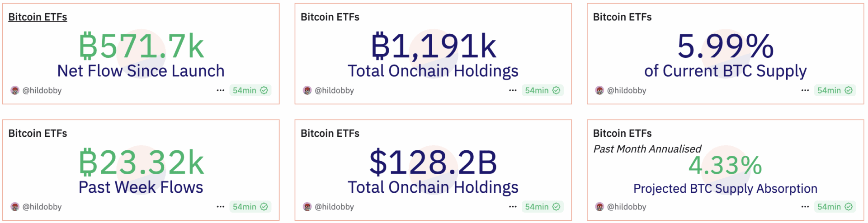Open three-dot menu on ₿1,191k Total Onchain Holdings card

[x=513, y=90]
